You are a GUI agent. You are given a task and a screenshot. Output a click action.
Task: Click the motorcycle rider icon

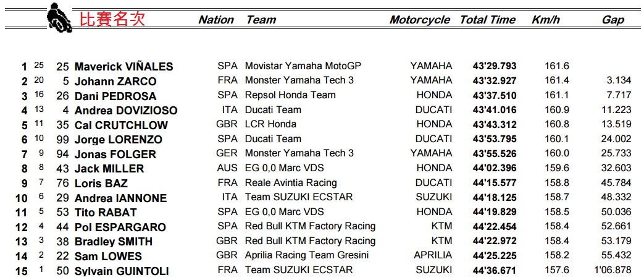point(60,17)
